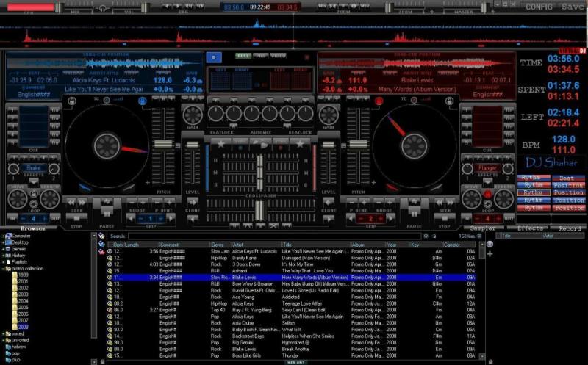Click the globe icon in right side panel
Viewport: 588px width, 365px height.
(x=490, y=245)
